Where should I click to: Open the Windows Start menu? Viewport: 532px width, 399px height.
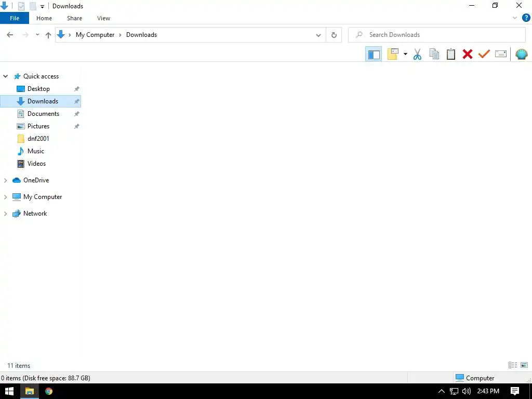pyautogui.click(x=9, y=391)
